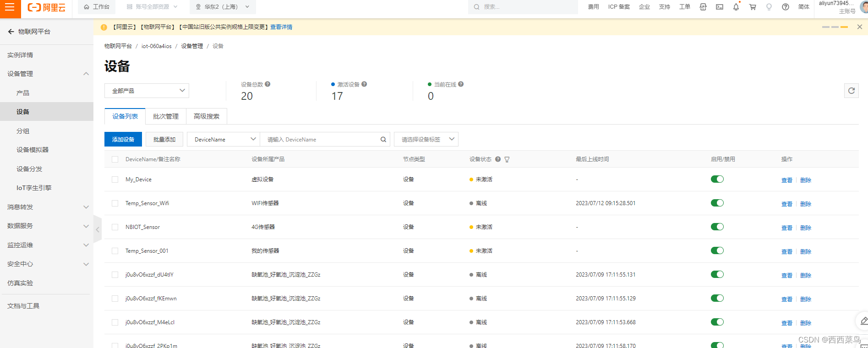The image size is (868, 348).
Task: Open the 全部产品 product dropdown
Action: pyautogui.click(x=147, y=91)
